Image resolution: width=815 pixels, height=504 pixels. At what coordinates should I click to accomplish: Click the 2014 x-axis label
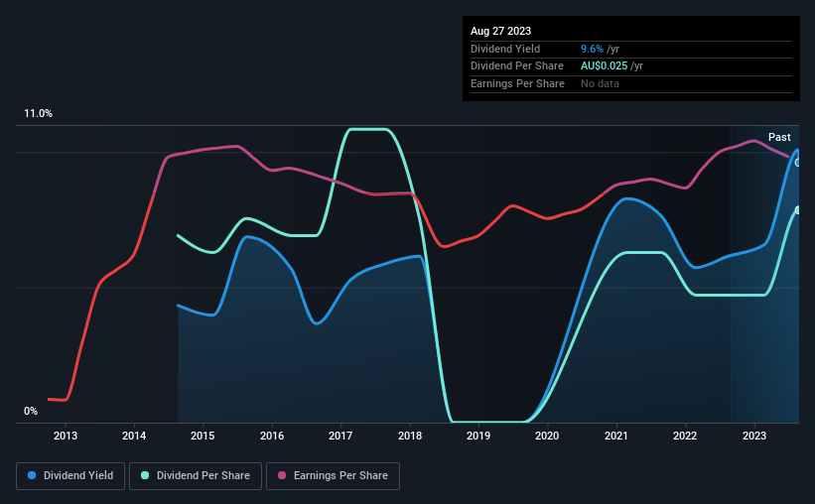[x=134, y=436]
